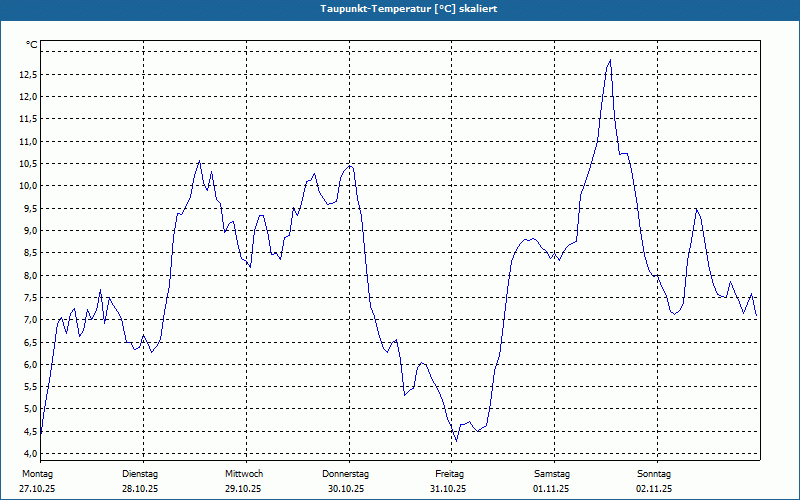Select the 8,5 y-axis value
Screen dimensions: 800x500
click(x=30, y=253)
